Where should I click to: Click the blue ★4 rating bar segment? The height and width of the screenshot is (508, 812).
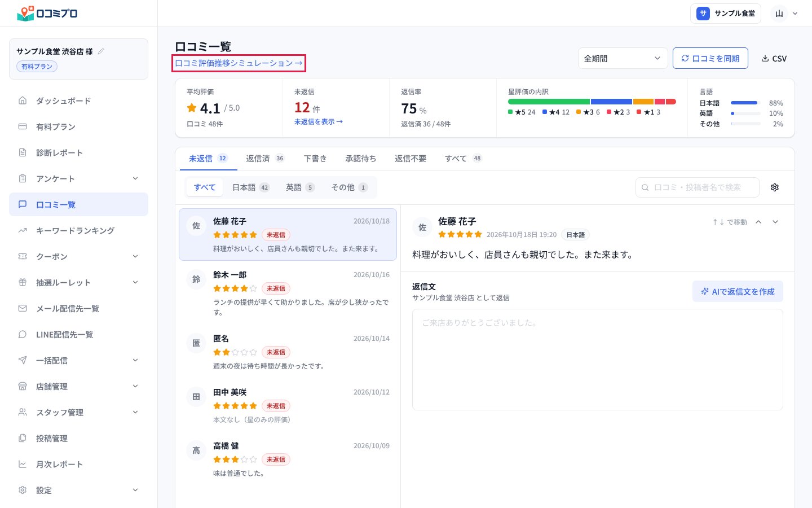pyautogui.click(x=611, y=102)
